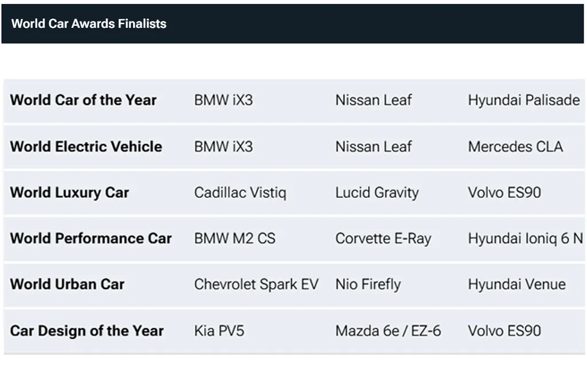587x392 pixels.
Task: Select the Mercedes CLA finalist cell
Action: click(515, 147)
